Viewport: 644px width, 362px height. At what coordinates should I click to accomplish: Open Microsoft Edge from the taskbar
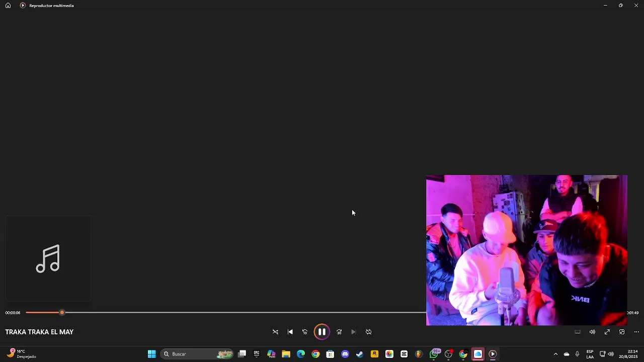tap(301, 354)
